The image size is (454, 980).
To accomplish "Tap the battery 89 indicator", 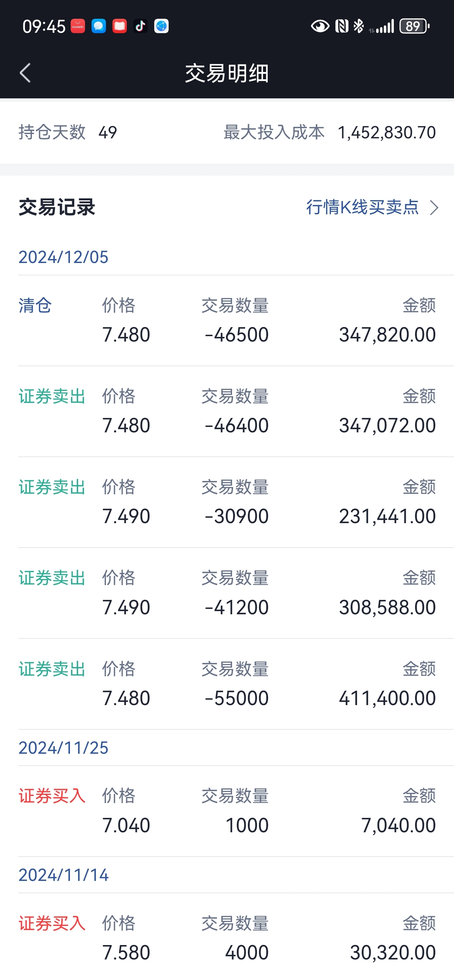I will tap(414, 26).
